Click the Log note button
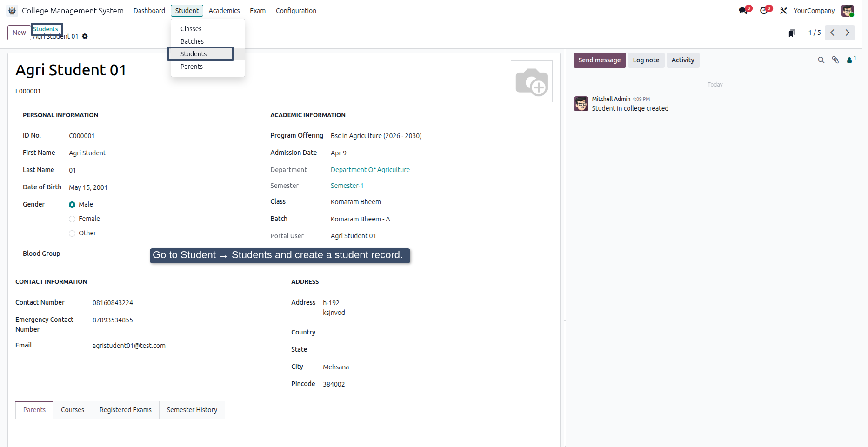 point(646,60)
